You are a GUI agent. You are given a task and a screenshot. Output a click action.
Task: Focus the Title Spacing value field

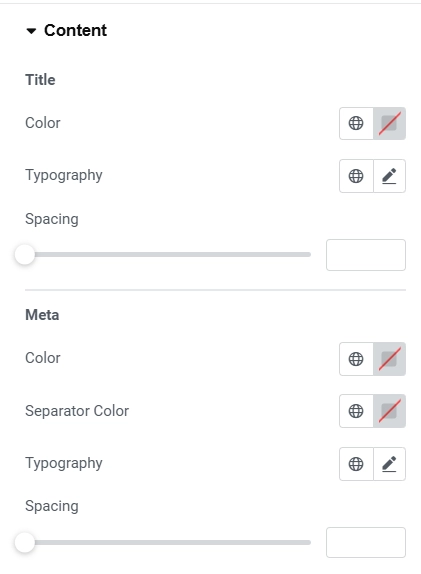coord(366,255)
